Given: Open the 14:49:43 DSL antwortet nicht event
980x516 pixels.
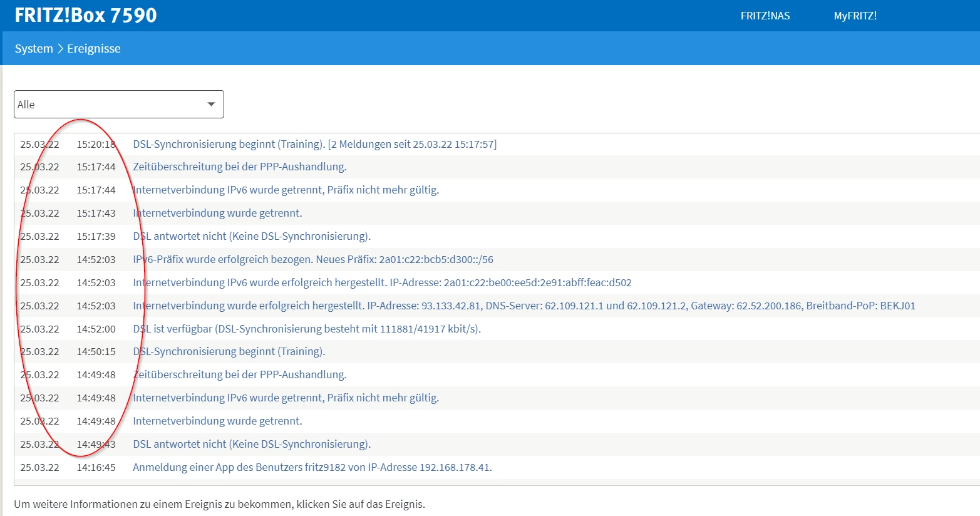Looking at the screenshot, I should 252,444.
